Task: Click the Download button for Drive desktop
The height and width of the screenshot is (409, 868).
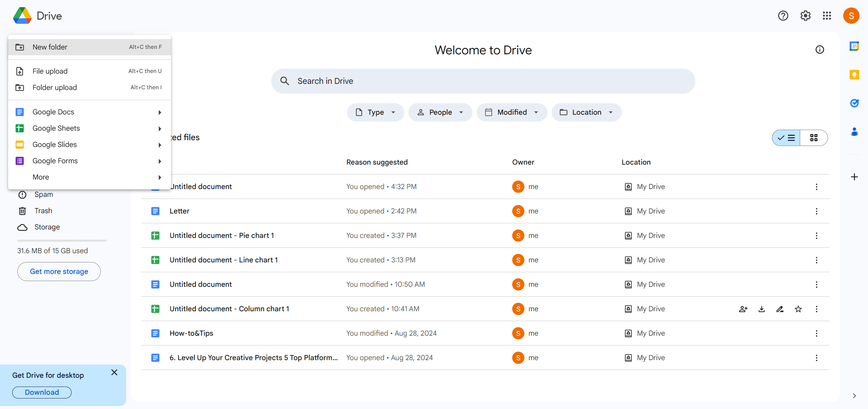Action: (x=42, y=392)
